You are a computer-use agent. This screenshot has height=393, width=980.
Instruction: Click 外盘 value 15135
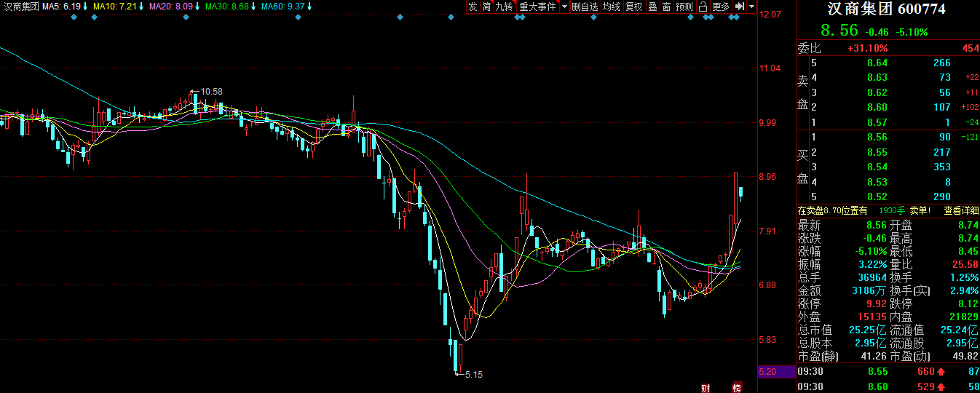click(x=871, y=317)
